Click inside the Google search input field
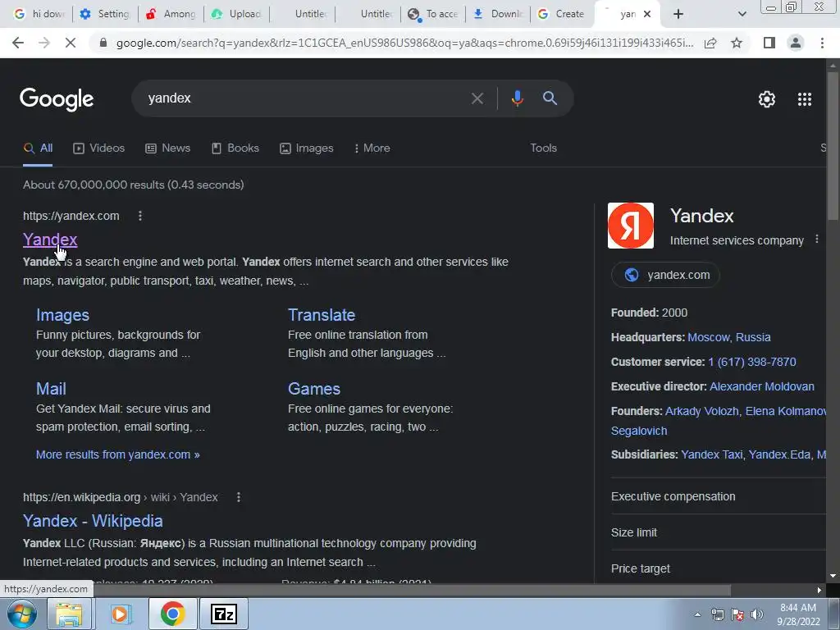The width and height of the screenshot is (840, 630). tap(305, 98)
